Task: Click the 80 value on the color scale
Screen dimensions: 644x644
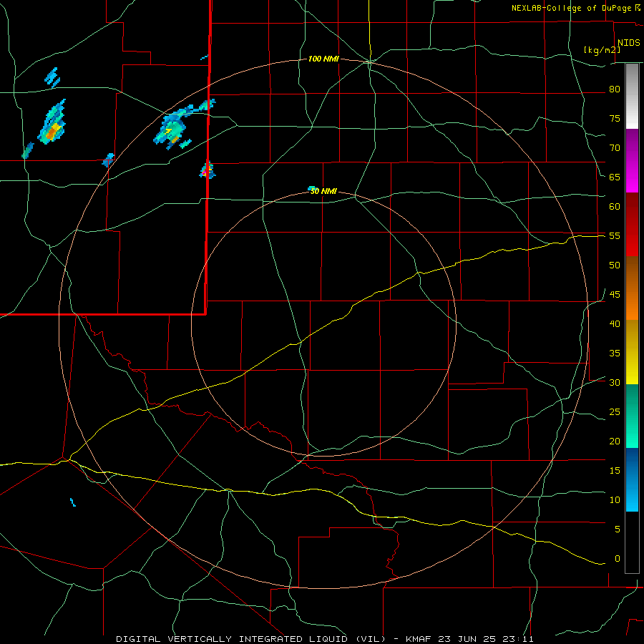Action: 615,89
